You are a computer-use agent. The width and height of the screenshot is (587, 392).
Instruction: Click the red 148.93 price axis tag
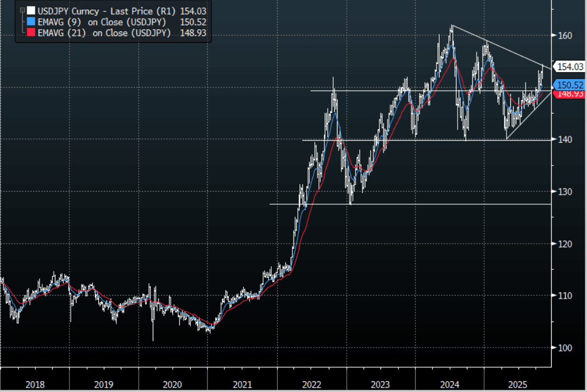[x=569, y=94]
